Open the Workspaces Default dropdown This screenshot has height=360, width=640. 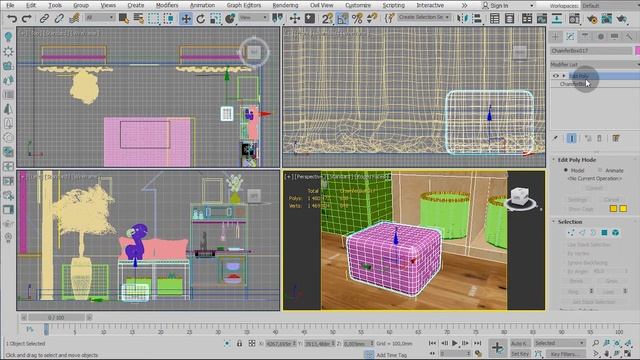click(610, 6)
